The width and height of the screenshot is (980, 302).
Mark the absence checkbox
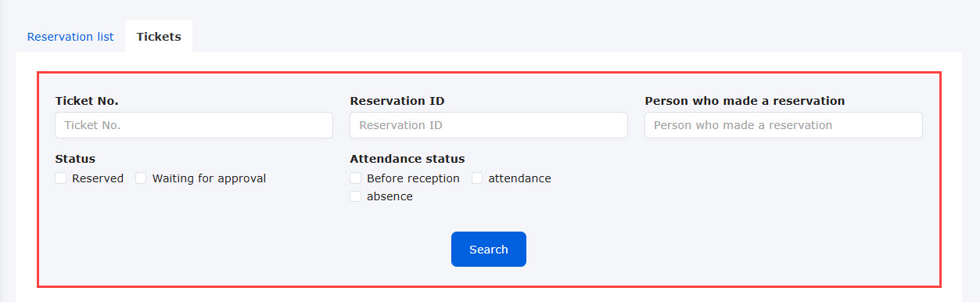[356, 196]
